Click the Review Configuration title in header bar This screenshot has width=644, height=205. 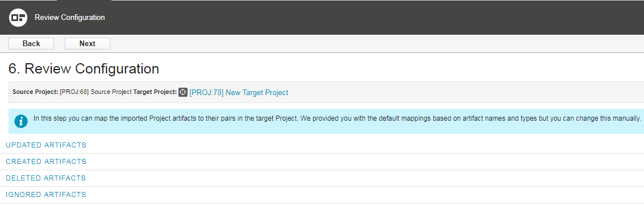tap(70, 18)
